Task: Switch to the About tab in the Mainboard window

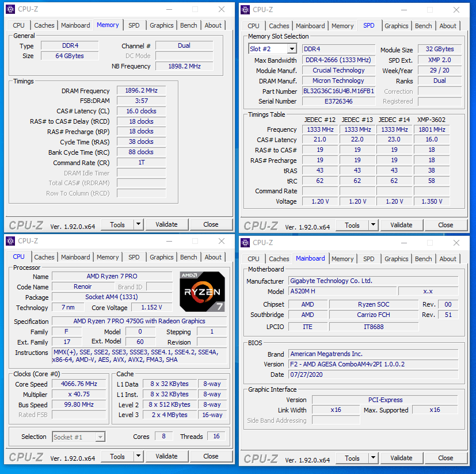Action: [448, 259]
